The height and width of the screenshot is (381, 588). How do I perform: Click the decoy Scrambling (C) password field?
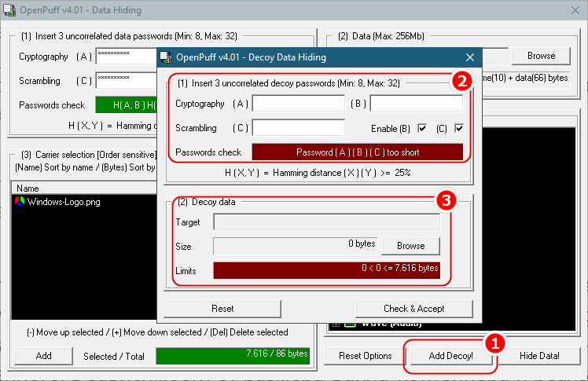click(x=299, y=128)
